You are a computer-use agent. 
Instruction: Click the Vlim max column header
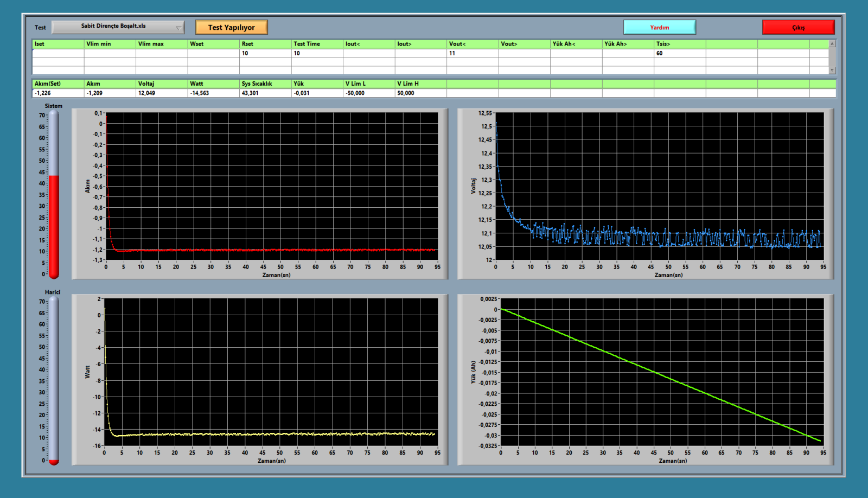click(162, 44)
